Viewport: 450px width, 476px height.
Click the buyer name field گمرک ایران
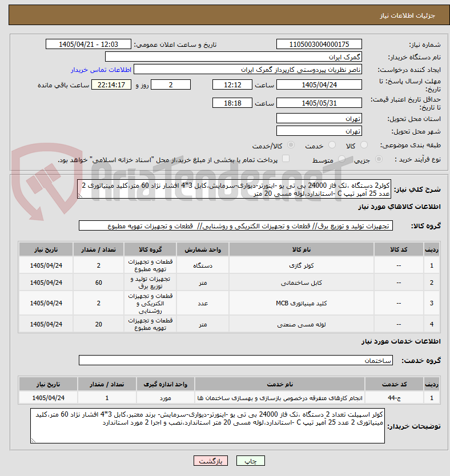234,57
